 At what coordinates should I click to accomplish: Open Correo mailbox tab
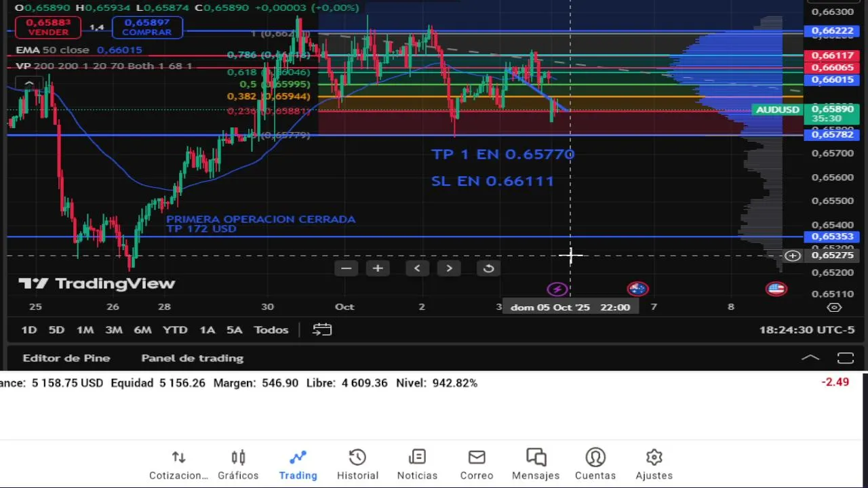[477, 465]
